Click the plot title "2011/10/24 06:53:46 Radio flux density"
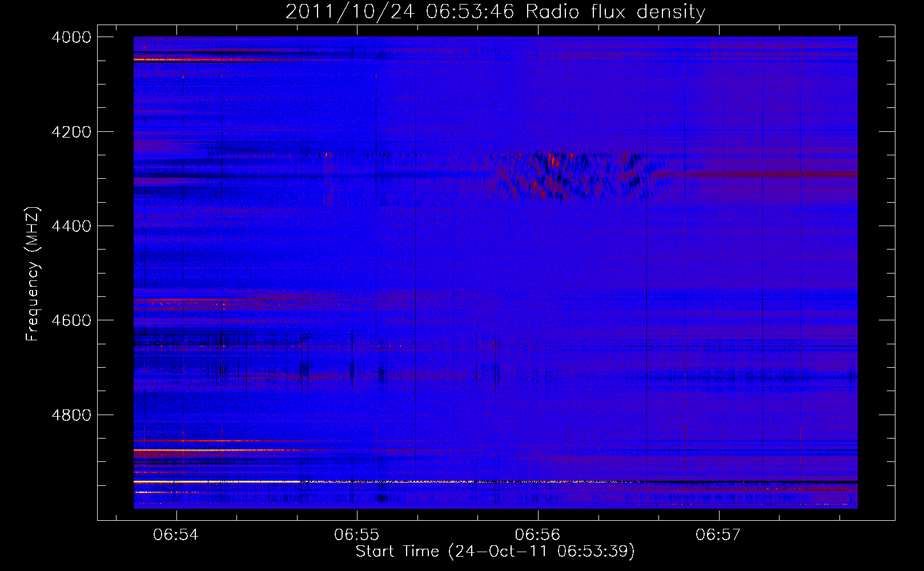The image size is (924, 571). 495,11
